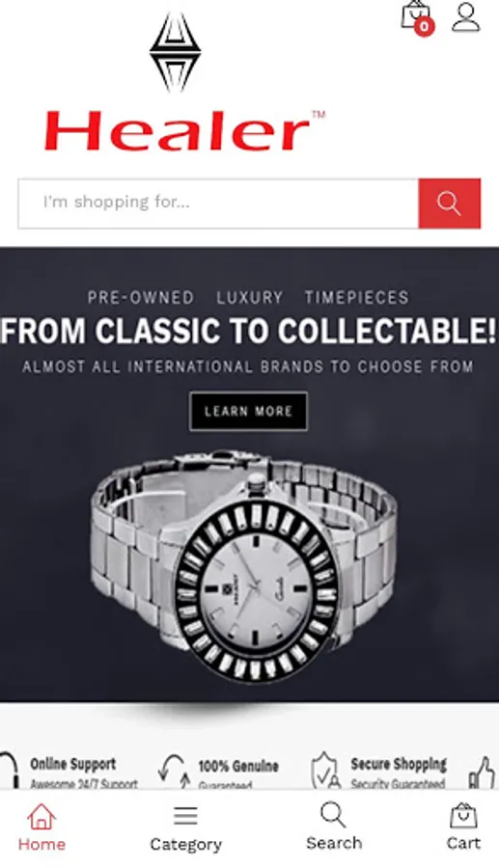Open Cart in bottom navigation
Screen dimensions: 499x868
[x=463, y=827]
